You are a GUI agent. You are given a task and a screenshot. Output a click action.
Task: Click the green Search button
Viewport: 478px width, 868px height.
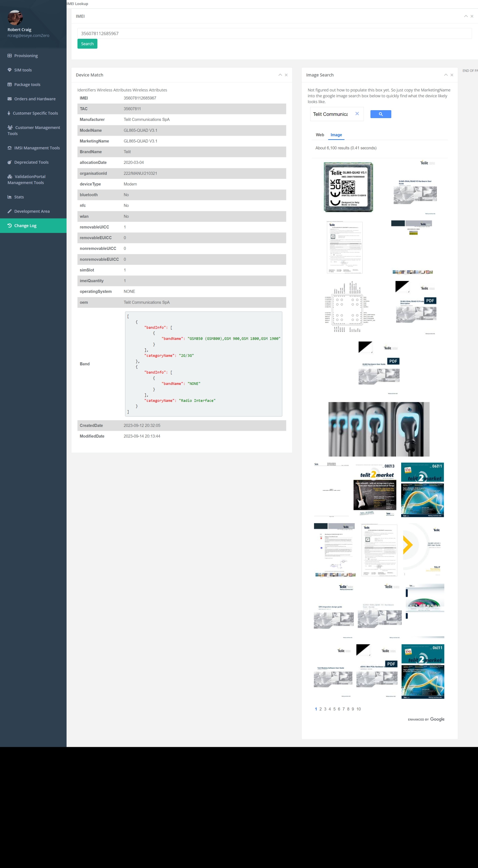point(87,44)
